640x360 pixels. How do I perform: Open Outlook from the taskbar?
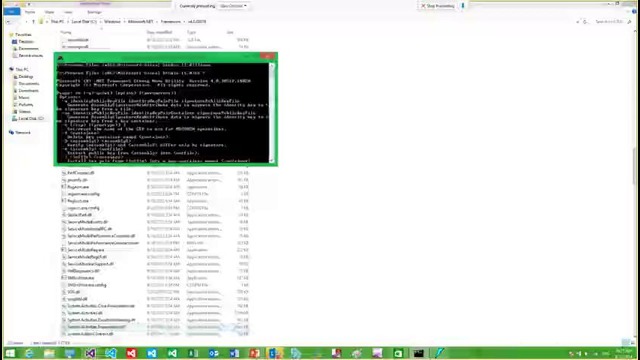point(213,353)
